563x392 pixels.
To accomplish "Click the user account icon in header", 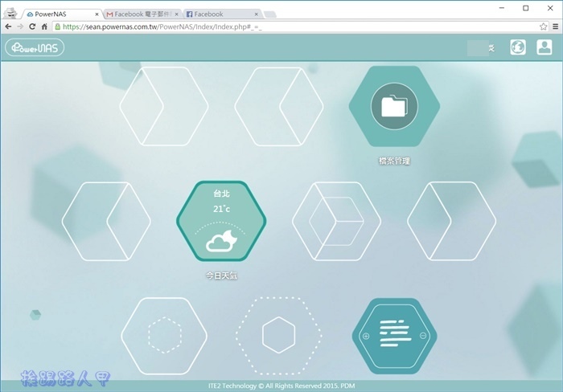I will pos(545,47).
